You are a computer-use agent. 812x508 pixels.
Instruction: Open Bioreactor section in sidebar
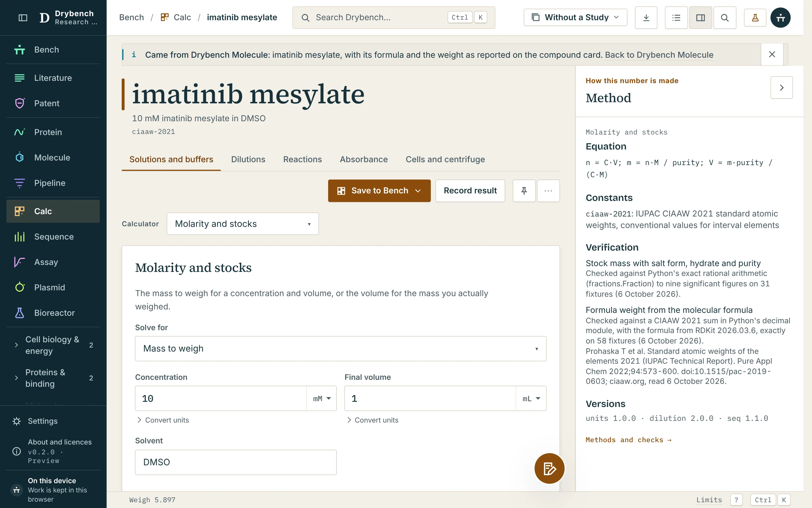tap(53, 313)
